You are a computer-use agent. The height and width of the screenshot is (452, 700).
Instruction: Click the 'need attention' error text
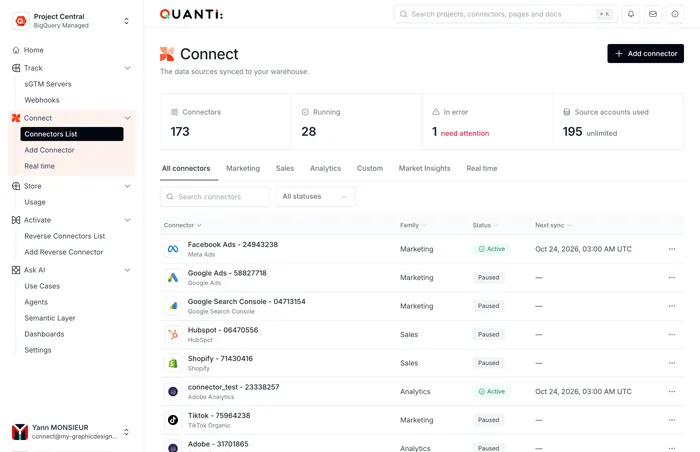465,133
